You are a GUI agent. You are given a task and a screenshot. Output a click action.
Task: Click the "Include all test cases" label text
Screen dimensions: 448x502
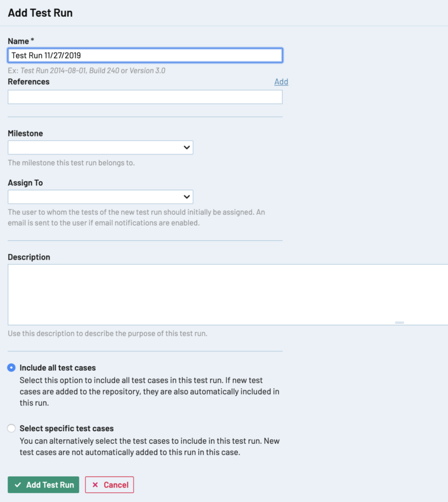point(58,368)
